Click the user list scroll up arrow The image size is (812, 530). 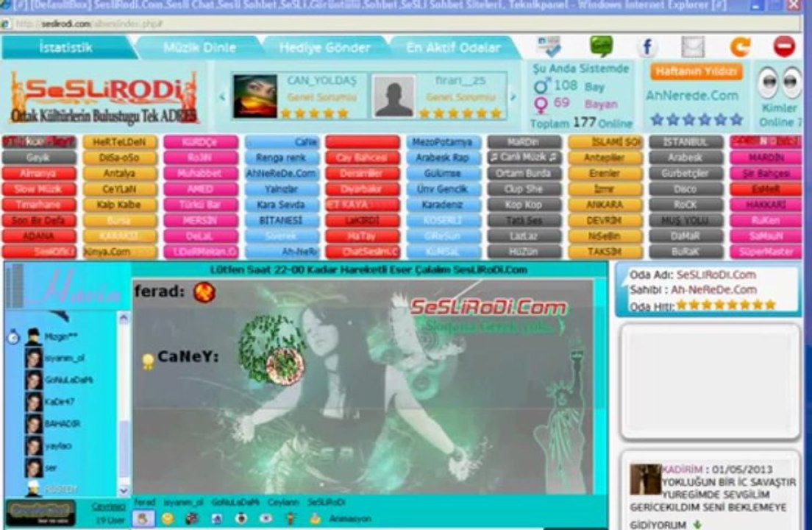coord(124,318)
